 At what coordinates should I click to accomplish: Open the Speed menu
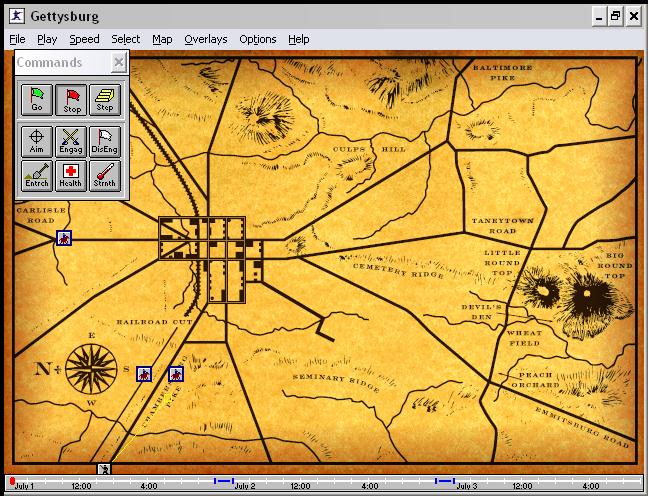pos(84,39)
